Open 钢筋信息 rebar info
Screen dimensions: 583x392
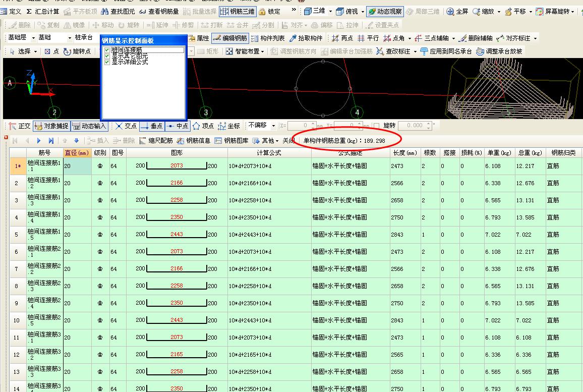click(x=194, y=141)
